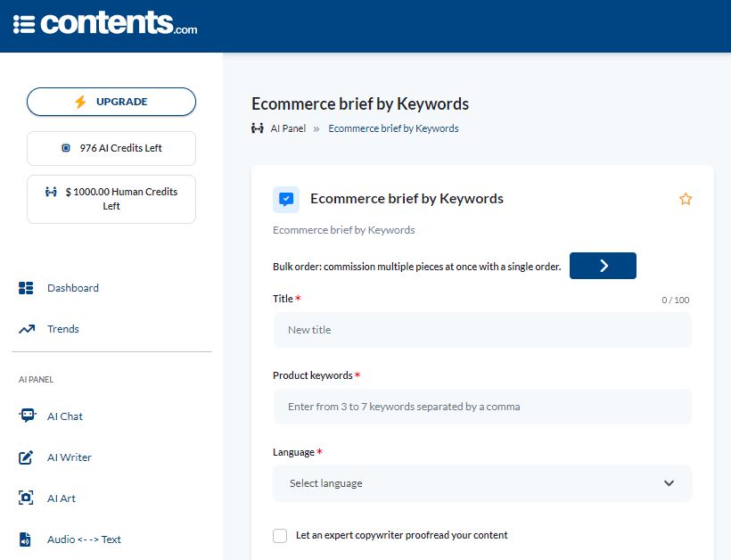The height and width of the screenshot is (560, 731).
Task: Click the AI Chat robot icon
Action: click(x=27, y=416)
